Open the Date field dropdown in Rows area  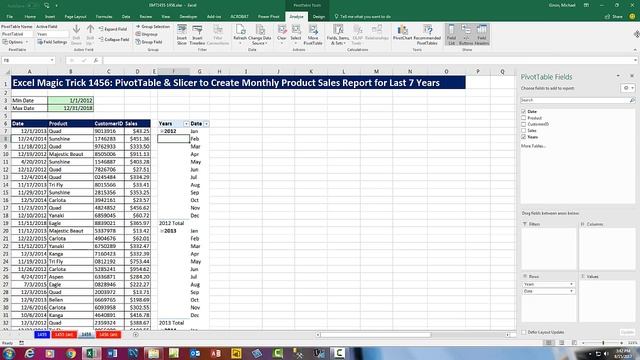[571, 291]
